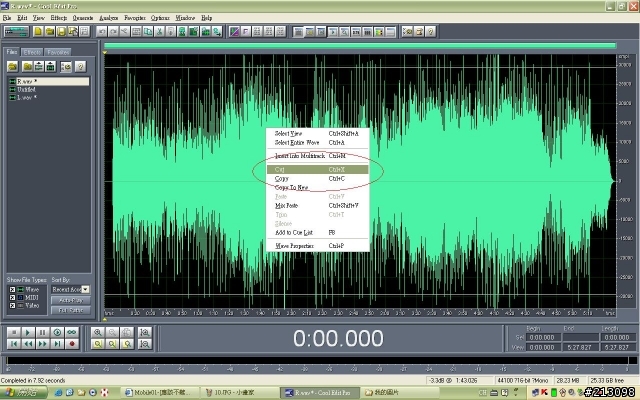Click the Redo arrow icon in the toolbar

[113, 31]
